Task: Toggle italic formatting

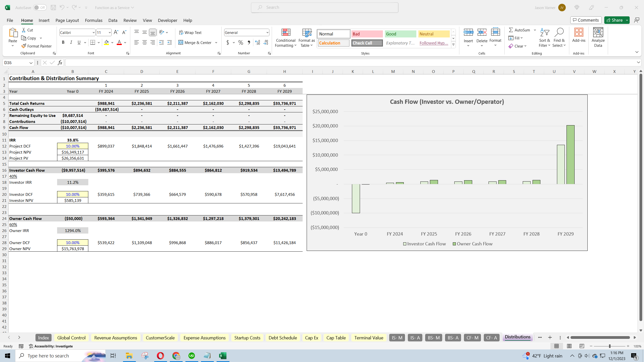Action: tap(71, 42)
